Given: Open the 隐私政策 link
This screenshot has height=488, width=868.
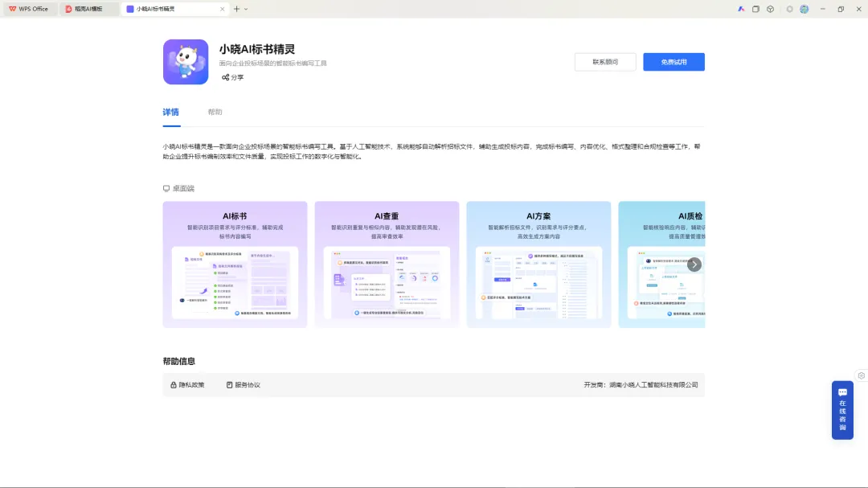Looking at the screenshot, I should click(x=187, y=385).
